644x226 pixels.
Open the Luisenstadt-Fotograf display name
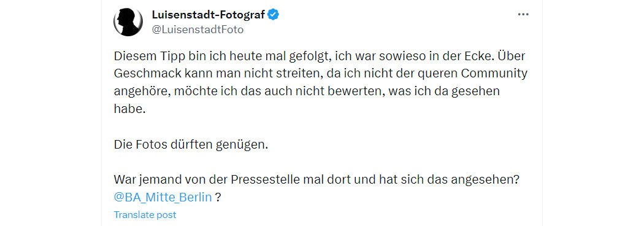[209, 15]
